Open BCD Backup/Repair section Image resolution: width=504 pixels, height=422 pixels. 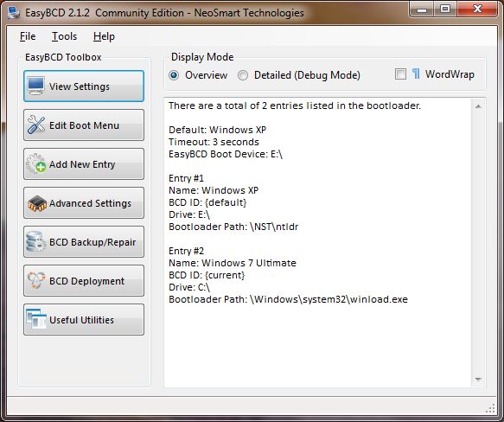click(x=84, y=241)
